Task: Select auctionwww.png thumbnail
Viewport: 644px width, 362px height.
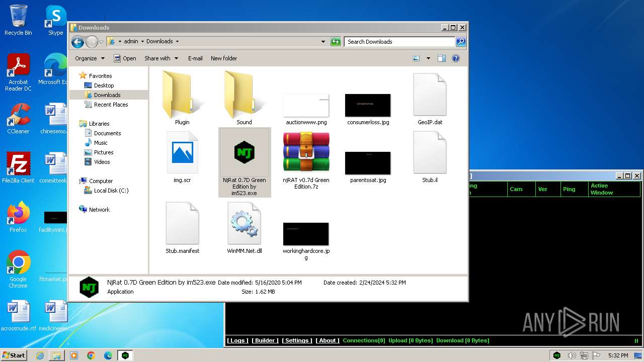Action: tap(306, 105)
